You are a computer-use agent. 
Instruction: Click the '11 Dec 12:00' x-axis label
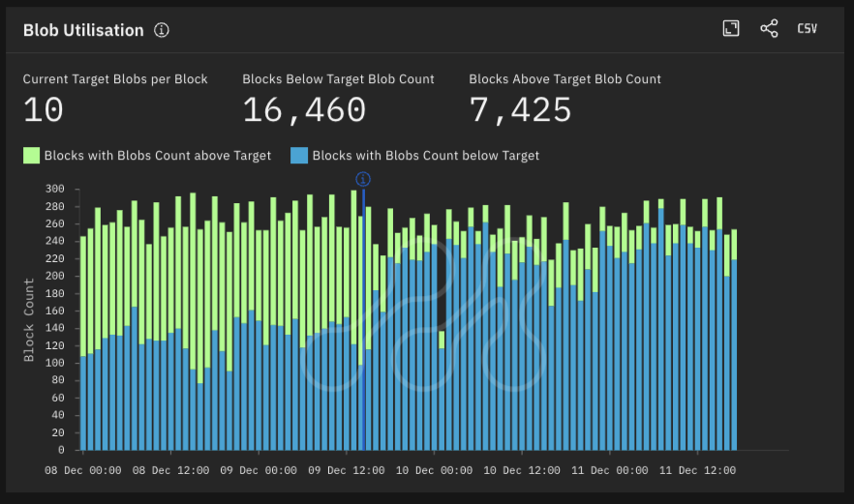pos(696,470)
